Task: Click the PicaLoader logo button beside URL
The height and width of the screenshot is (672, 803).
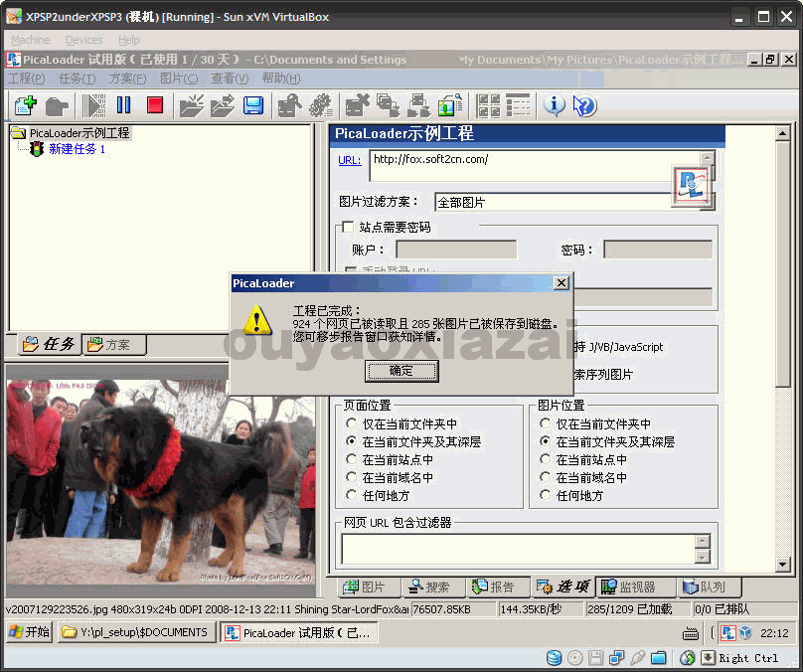Action: pos(692,186)
